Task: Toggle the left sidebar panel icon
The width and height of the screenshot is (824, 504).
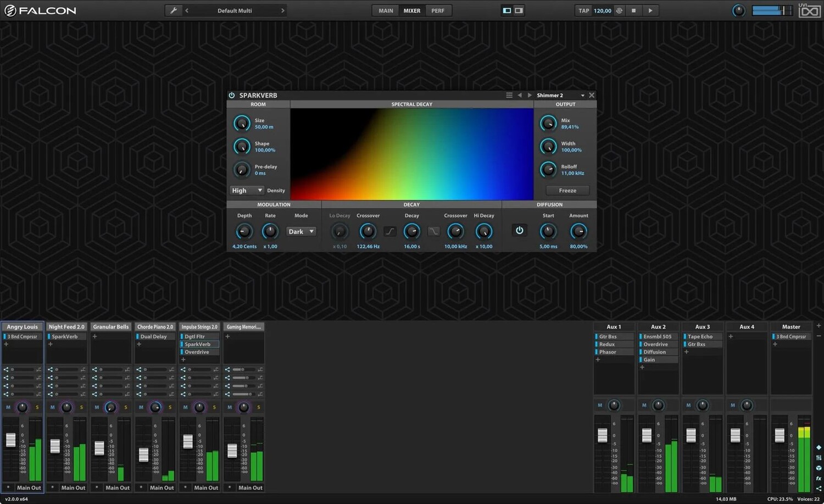Action: click(x=507, y=10)
